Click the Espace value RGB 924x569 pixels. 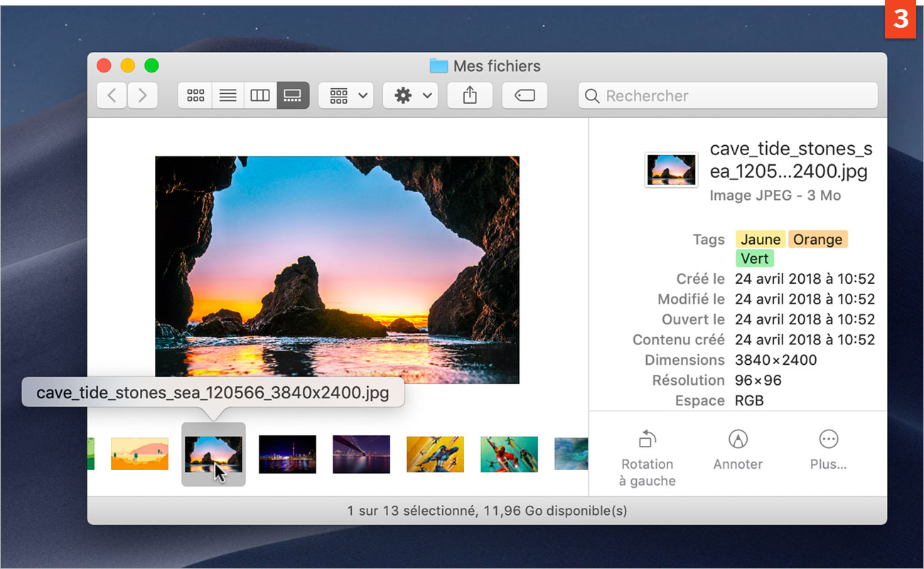coord(749,400)
